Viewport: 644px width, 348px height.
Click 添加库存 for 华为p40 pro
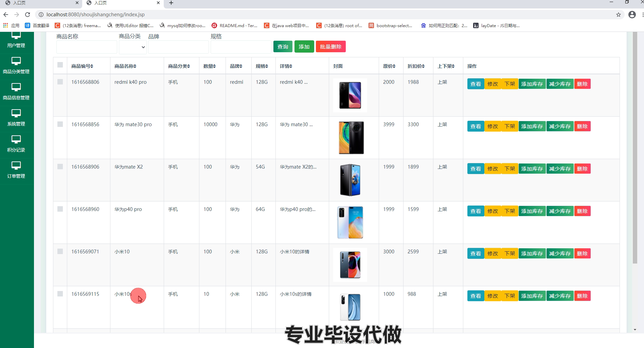point(532,211)
